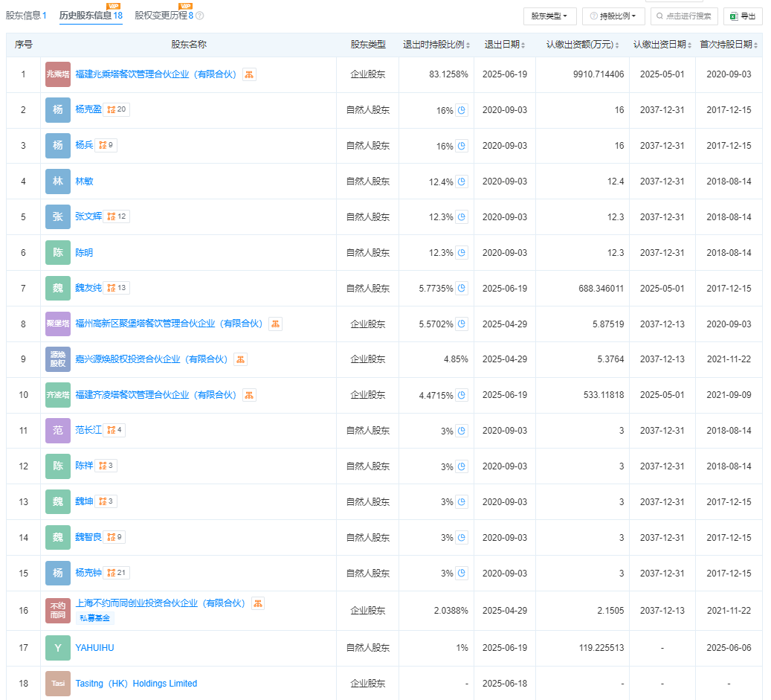Click related companies badge next to 张文辉
This screenshot has height=700, width=771.
coord(117,216)
